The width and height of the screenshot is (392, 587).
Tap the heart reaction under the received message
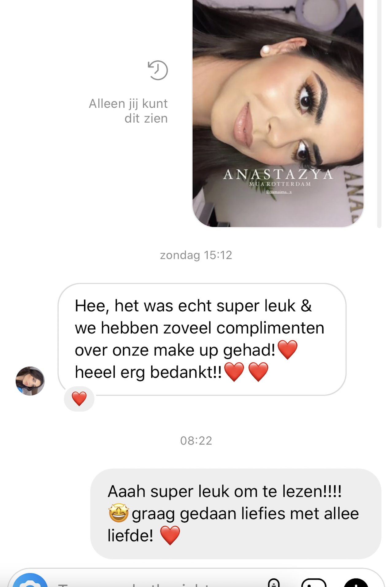coord(79,399)
